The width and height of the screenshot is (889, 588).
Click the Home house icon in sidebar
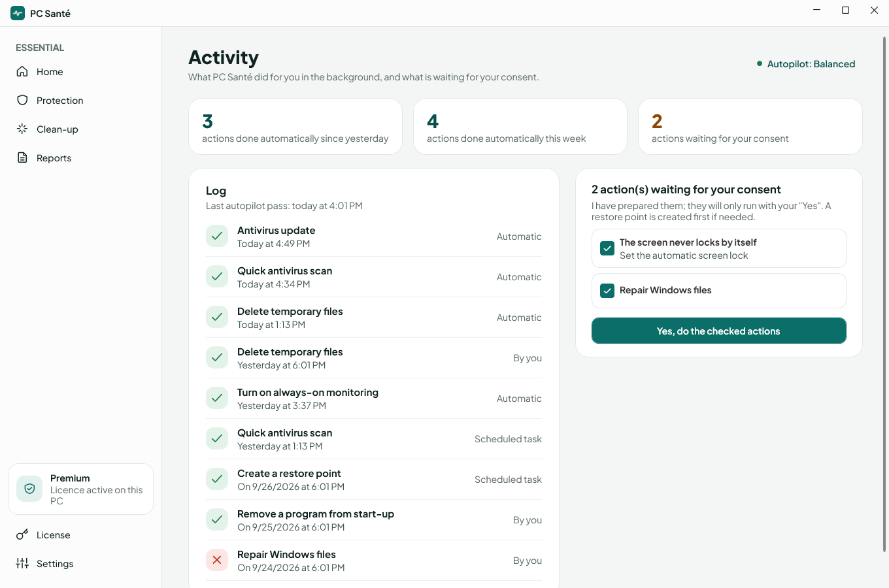coord(22,71)
